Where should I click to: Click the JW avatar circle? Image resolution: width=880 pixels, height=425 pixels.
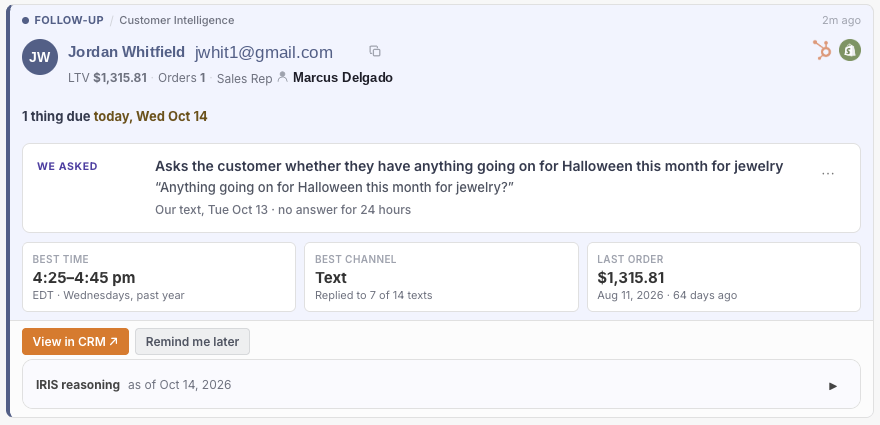pyautogui.click(x=40, y=57)
